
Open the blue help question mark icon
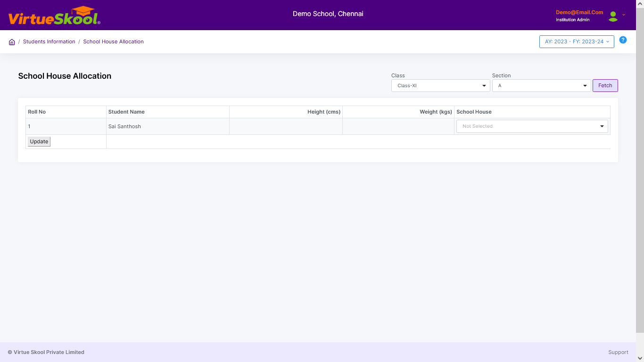coord(623,40)
